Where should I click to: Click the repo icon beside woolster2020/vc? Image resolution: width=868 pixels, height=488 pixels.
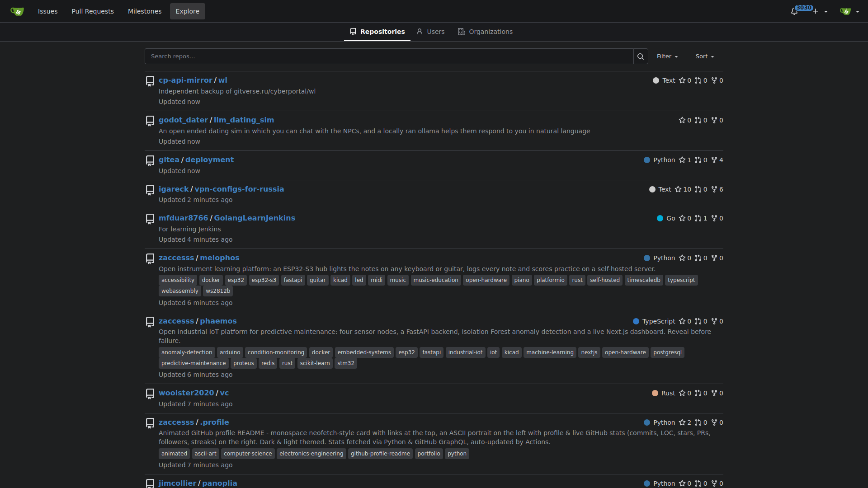150,394
